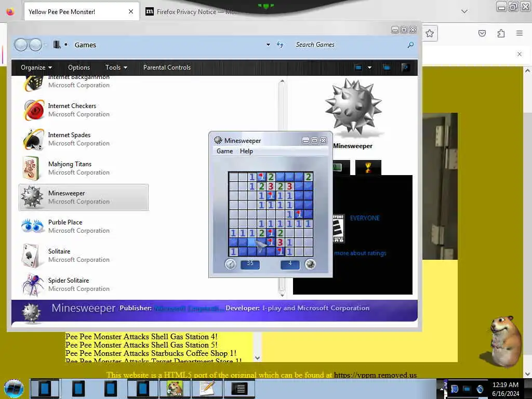This screenshot has width=532, height=399.
Task: Dismiss the Firefox notification bar
Action: click(x=520, y=54)
